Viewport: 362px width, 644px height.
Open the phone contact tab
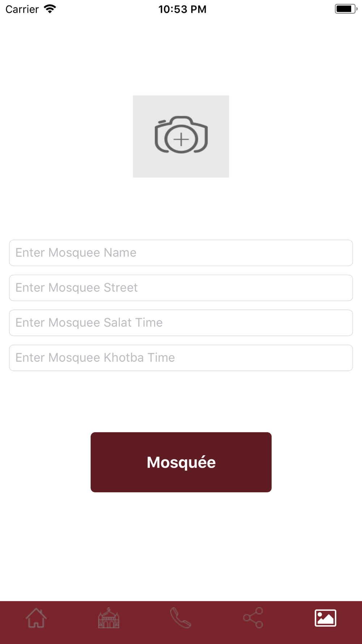tap(181, 618)
